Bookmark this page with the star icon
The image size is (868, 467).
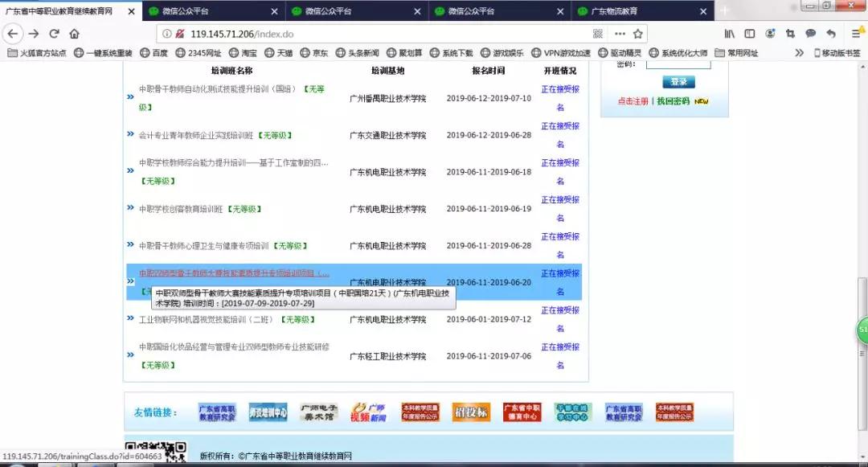(638, 34)
